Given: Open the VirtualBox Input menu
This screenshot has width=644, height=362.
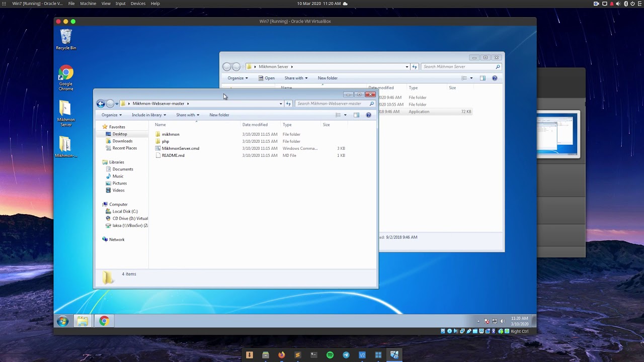Looking at the screenshot, I should coord(121,4).
